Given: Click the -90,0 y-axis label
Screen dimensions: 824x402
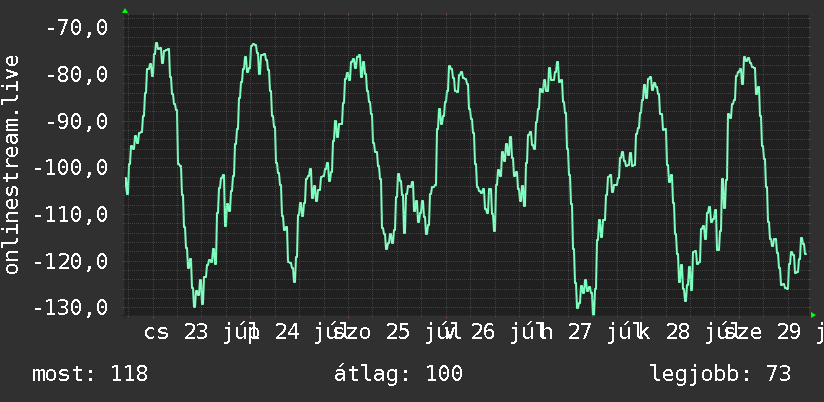Looking at the screenshot, I should click(x=77, y=121).
